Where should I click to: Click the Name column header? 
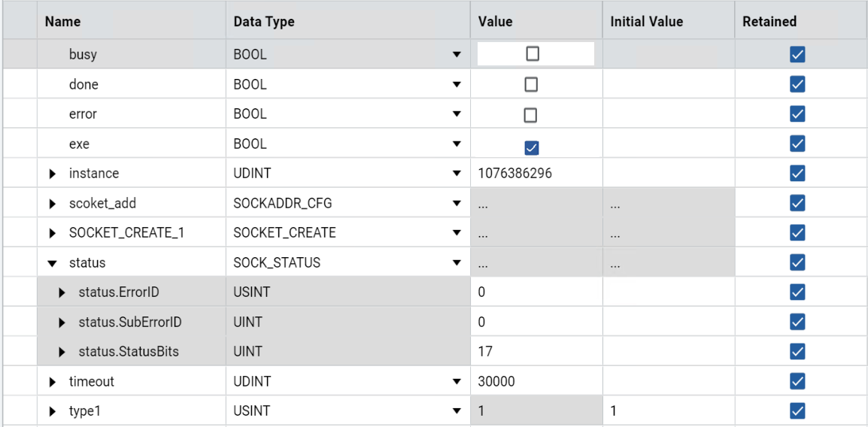click(x=63, y=22)
